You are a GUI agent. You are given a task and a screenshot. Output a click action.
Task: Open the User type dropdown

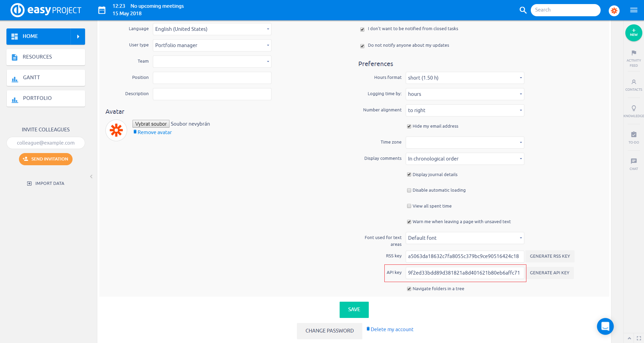[212, 45]
